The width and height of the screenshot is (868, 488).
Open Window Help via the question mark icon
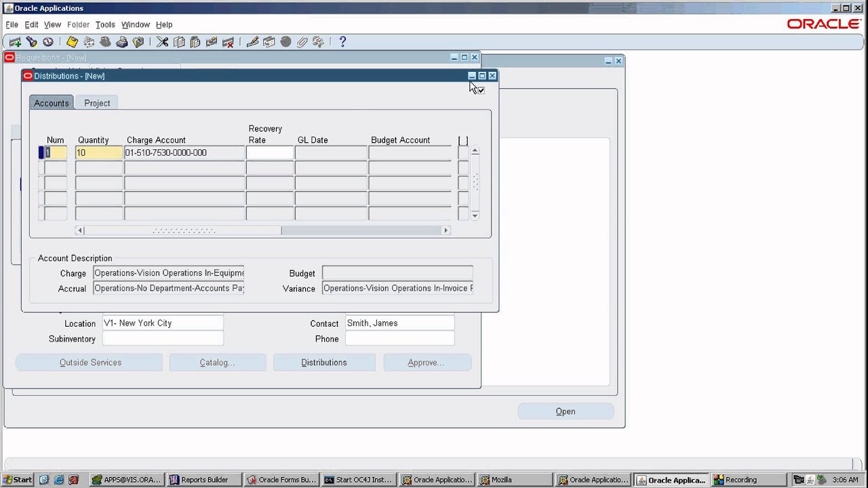(342, 41)
